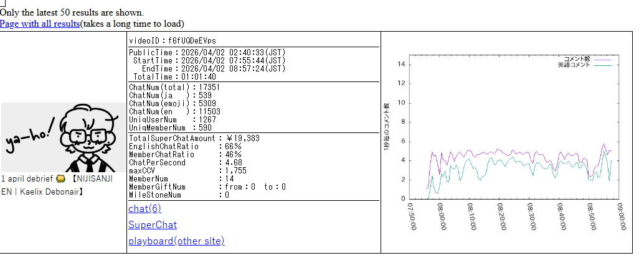This screenshot has width=644, height=258.
Task: Click the ChatNum(en) 11503 row
Action: pos(174,111)
